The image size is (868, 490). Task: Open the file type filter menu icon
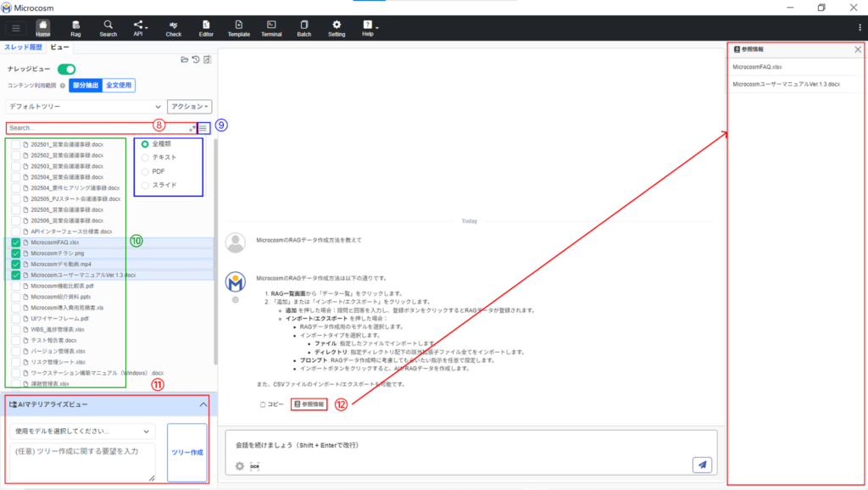(x=203, y=129)
